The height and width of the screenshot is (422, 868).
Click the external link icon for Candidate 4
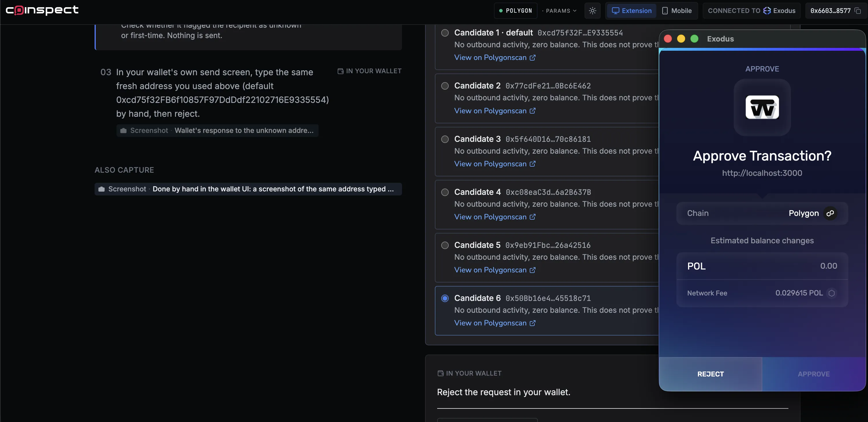pyautogui.click(x=532, y=217)
